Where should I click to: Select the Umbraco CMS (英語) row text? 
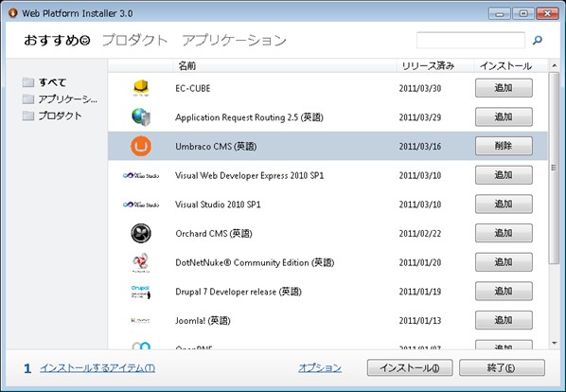(x=216, y=147)
